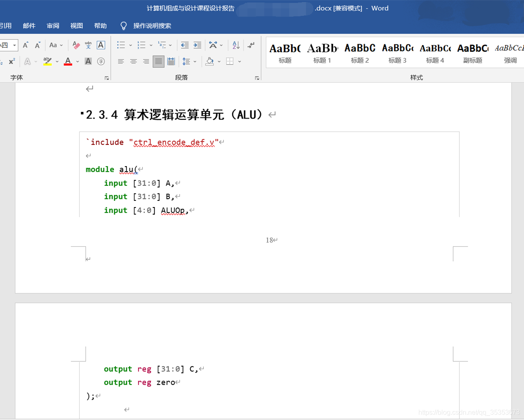Apply the 副标题 style
This screenshot has width=524, height=420.
(x=473, y=53)
